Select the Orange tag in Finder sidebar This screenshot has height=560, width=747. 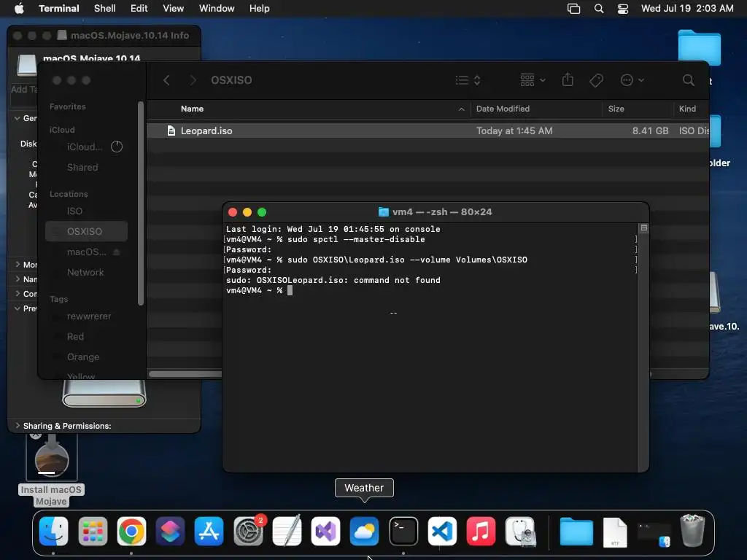point(88,357)
